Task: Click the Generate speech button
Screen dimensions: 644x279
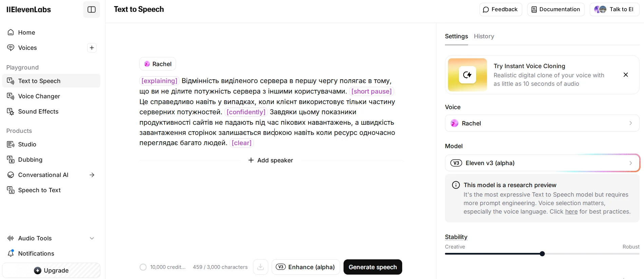Action: coord(373,267)
